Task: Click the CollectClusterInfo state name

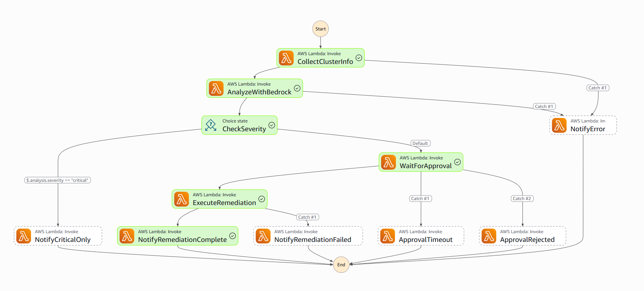Action: click(x=325, y=62)
